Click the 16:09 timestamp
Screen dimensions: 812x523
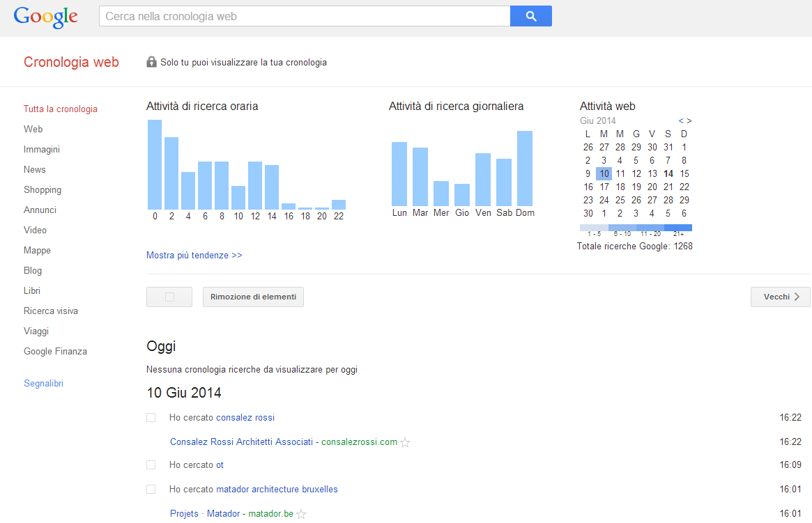tap(790, 465)
